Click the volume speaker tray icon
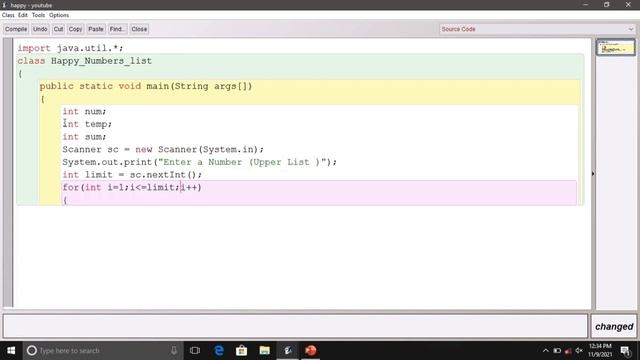Image resolution: width=640 pixels, height=360 pixels. click(579, 351)
